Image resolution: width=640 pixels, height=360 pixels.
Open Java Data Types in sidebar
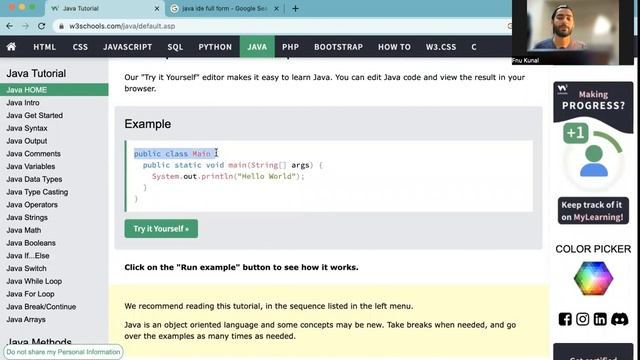(54, 179)
